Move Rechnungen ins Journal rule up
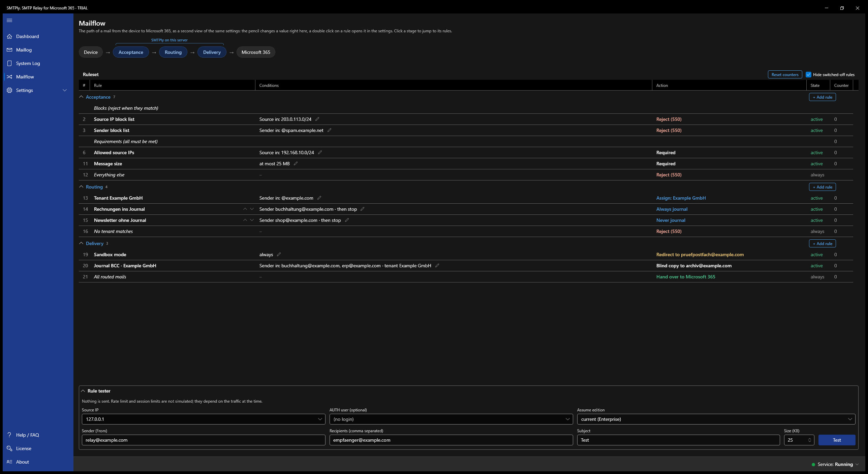Viewport: 868px width, 474px height. [245, 209]
